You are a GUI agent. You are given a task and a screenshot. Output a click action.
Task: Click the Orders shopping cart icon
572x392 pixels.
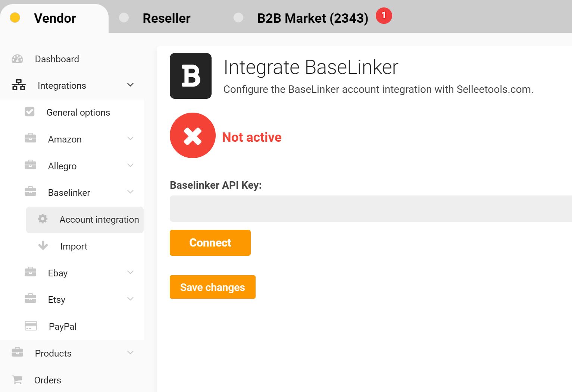point(17,380)
